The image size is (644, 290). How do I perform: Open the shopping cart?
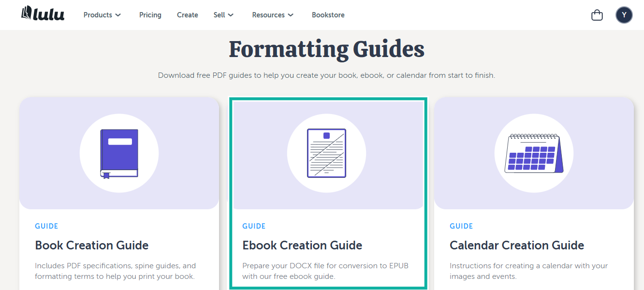pyautogui.click(x=597, y=15)
